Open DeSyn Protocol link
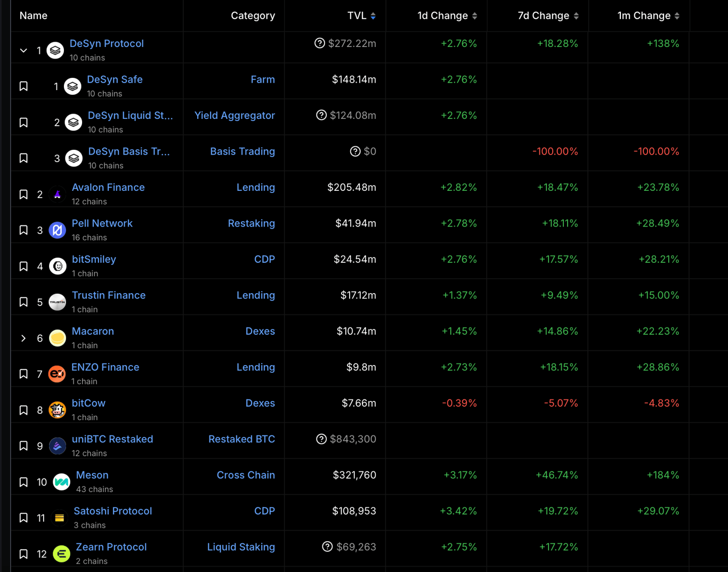728x572 pixels. pyautogui.click(x=107, y=44)
